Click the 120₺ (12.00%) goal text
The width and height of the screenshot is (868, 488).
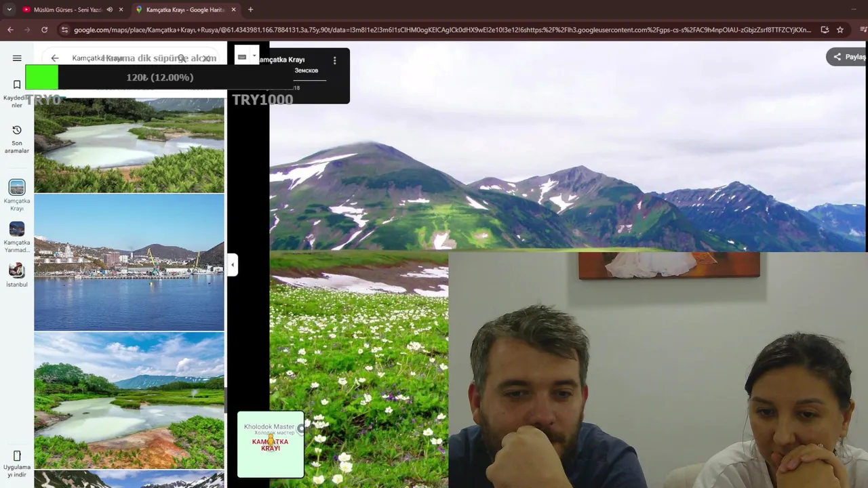pyautogui.click(x=160, y=77)
